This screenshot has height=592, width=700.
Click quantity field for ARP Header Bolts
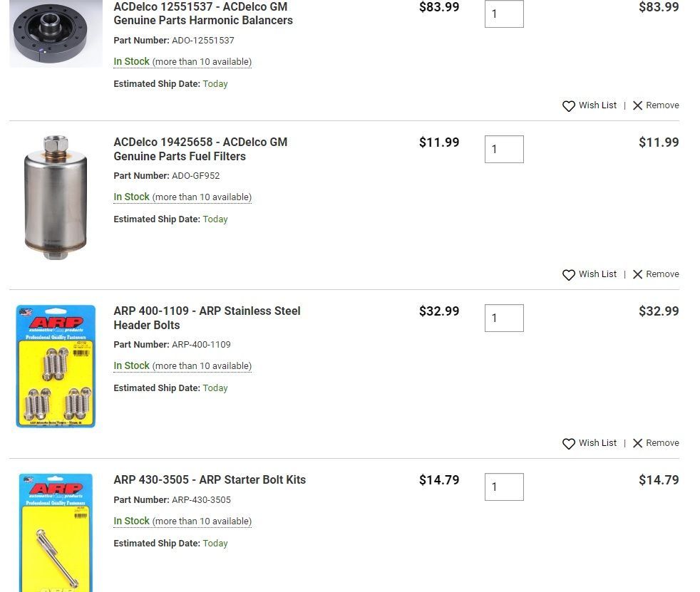(504, 318)
